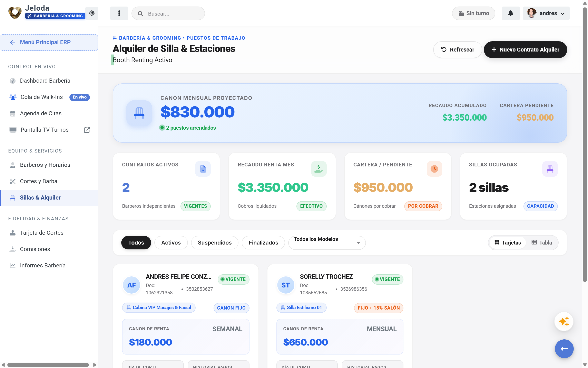
Task: Click the money hand icon in Recaudo Renta Mes
Action: [318, 169]
